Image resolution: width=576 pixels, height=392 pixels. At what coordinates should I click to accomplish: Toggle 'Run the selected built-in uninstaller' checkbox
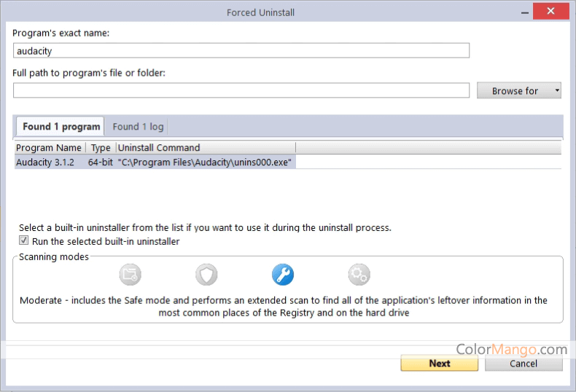24,241
